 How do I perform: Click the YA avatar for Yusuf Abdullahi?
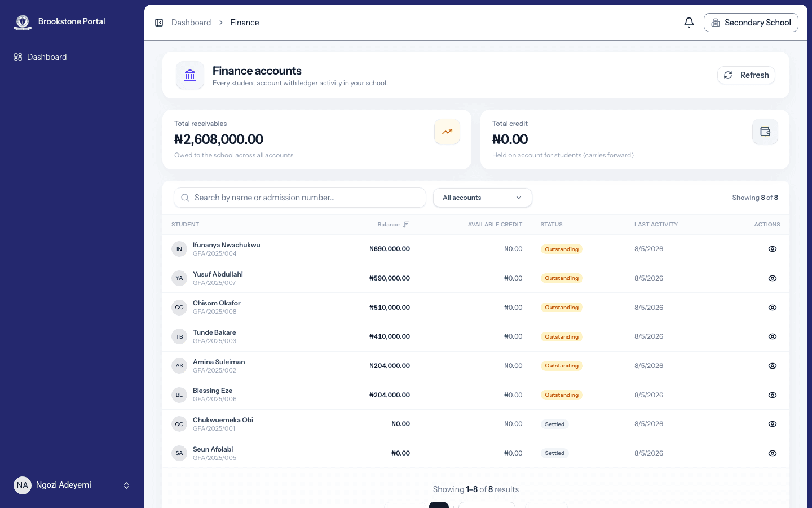pos(179,278)
